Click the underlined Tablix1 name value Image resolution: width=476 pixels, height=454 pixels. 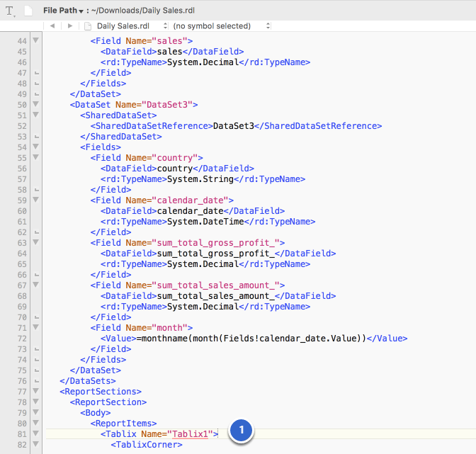(x=193, y=434)
